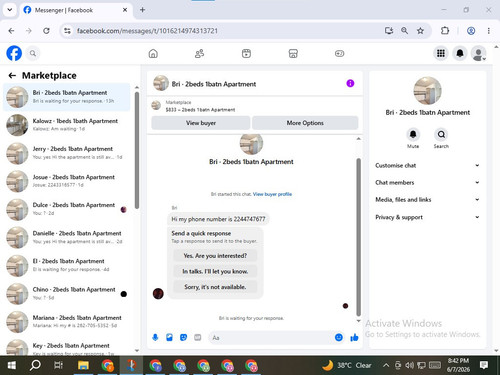
Task: Open the Marketplace storefront icon
Action: pos(293,53)
